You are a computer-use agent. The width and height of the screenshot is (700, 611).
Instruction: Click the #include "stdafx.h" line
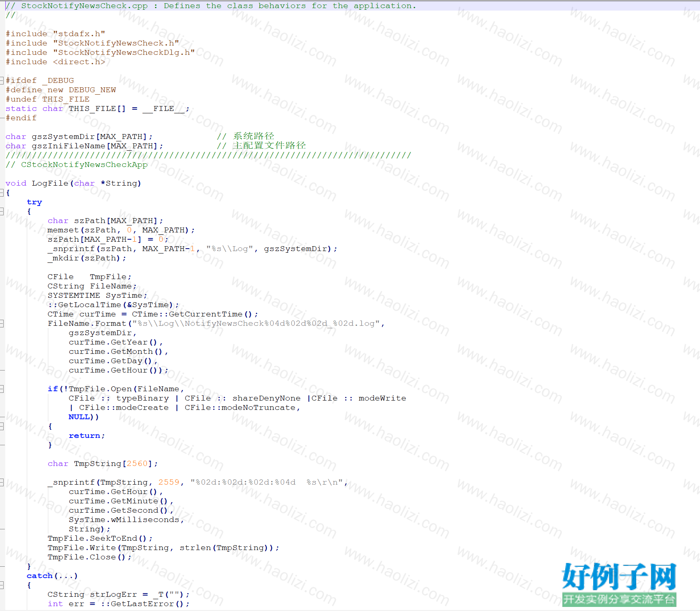(x=56, y=34)
